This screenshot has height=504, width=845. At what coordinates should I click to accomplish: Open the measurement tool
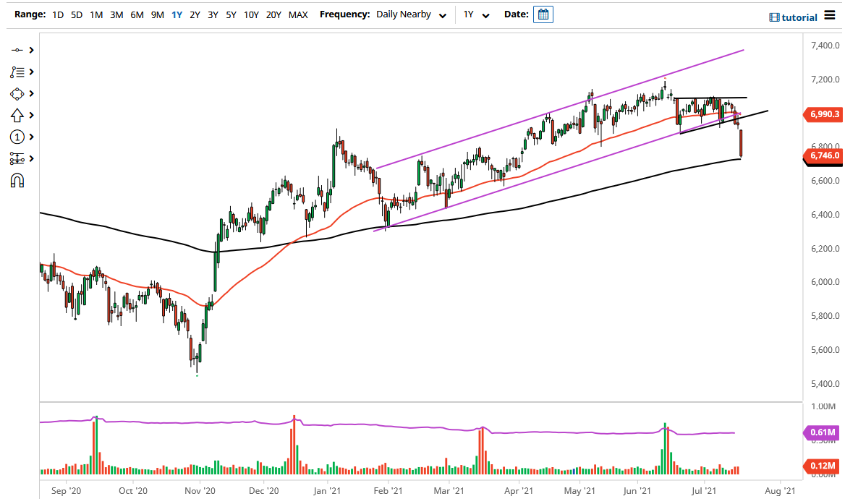tap(18, 158)
